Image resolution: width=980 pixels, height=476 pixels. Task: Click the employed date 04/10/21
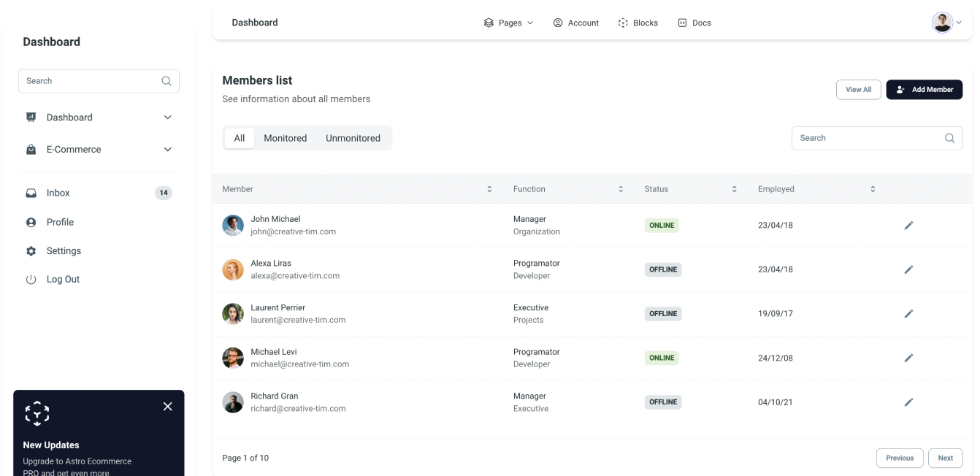point(776,402)
